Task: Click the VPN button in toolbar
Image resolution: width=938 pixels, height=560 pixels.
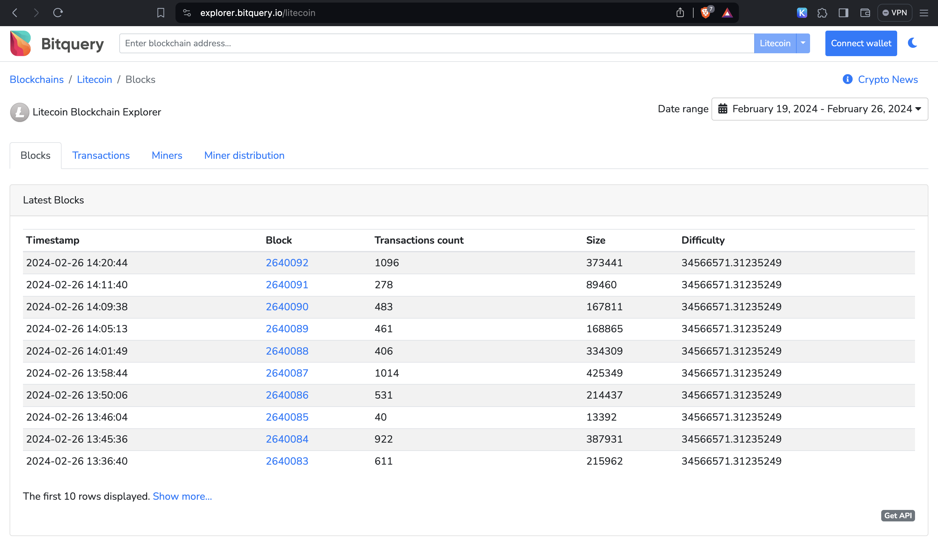Action: coord(895,13)
